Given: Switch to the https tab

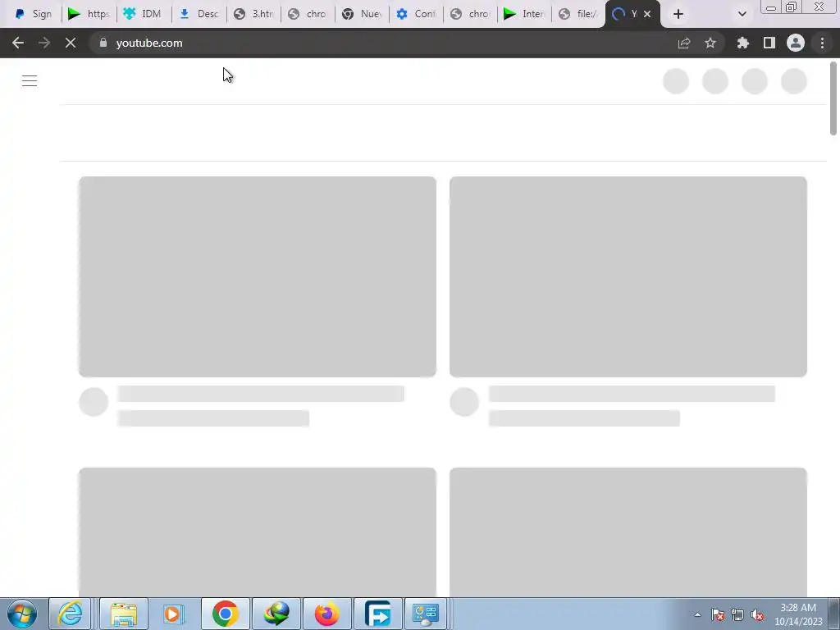Looking at the screenshot, I should (89, 14).
